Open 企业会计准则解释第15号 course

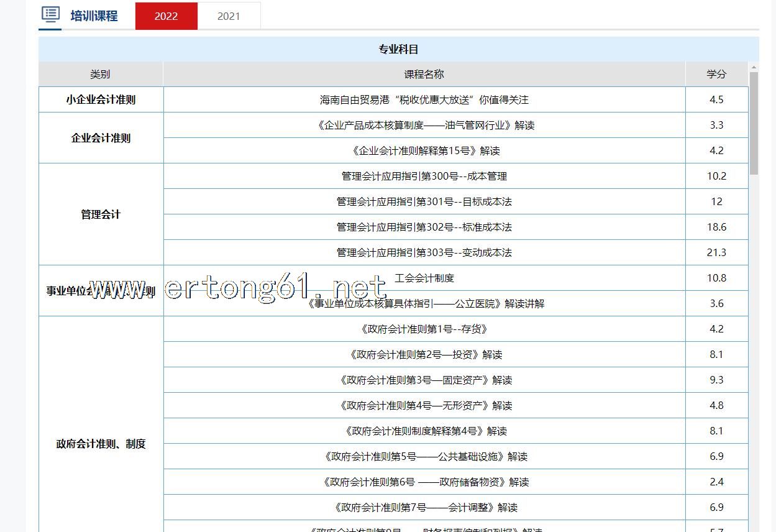[x=425, y=150]
